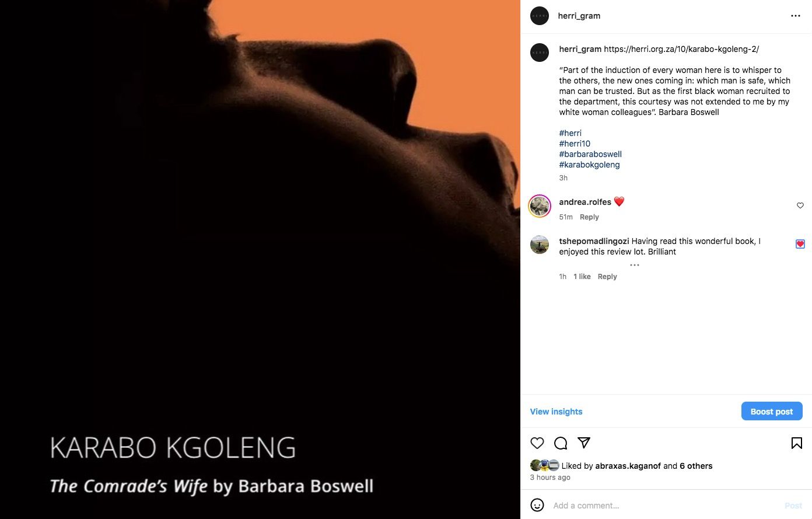Open #barbaraboswell hashtag
The image size is (812, 519).
coord(590,154)
